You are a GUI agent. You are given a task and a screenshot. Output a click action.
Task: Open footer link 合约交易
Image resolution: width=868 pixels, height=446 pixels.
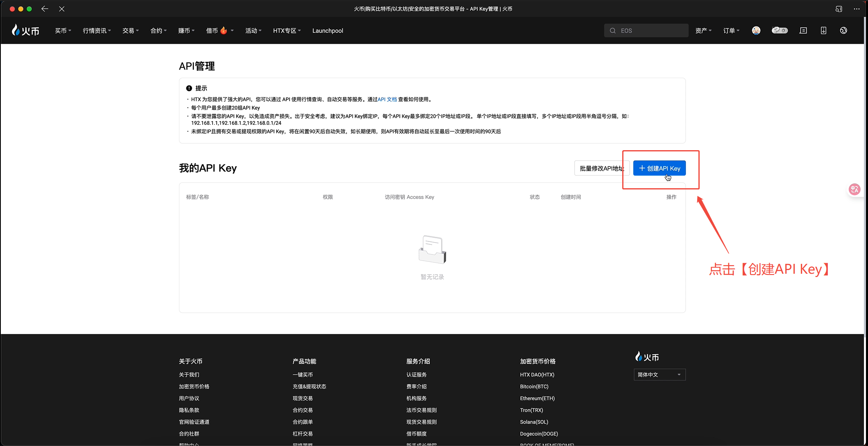303,410
